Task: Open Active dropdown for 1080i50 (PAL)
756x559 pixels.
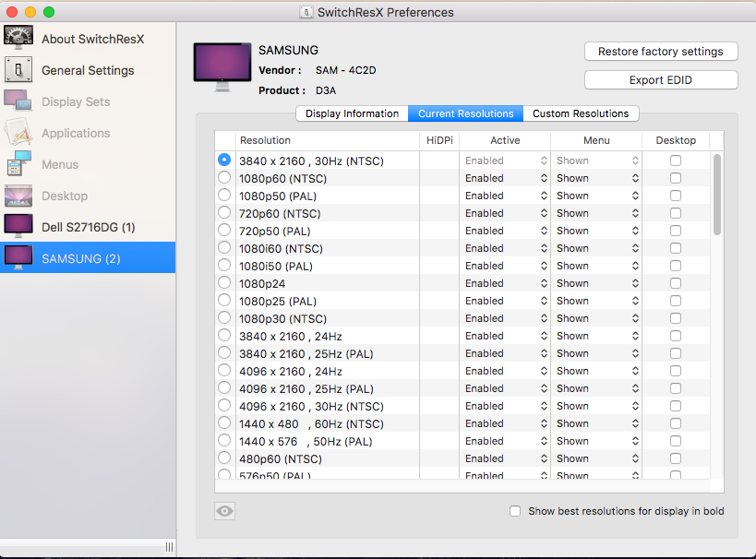Action: [506, 266]
